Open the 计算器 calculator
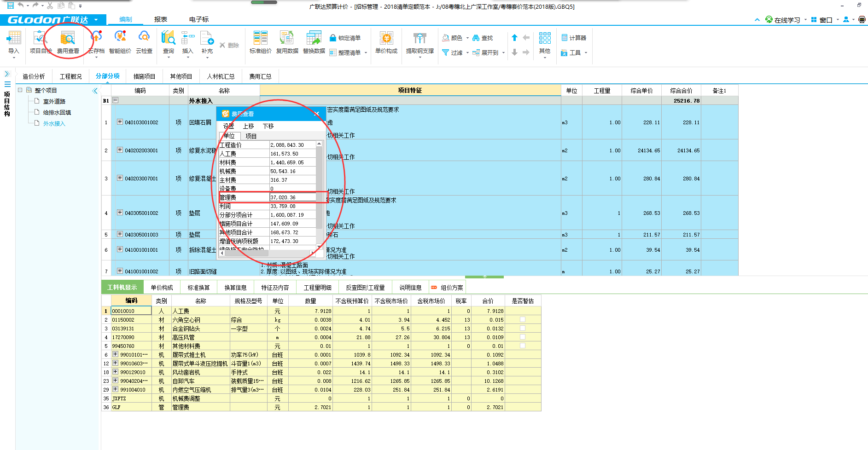 pyautogui.click(x=574, y=38)
